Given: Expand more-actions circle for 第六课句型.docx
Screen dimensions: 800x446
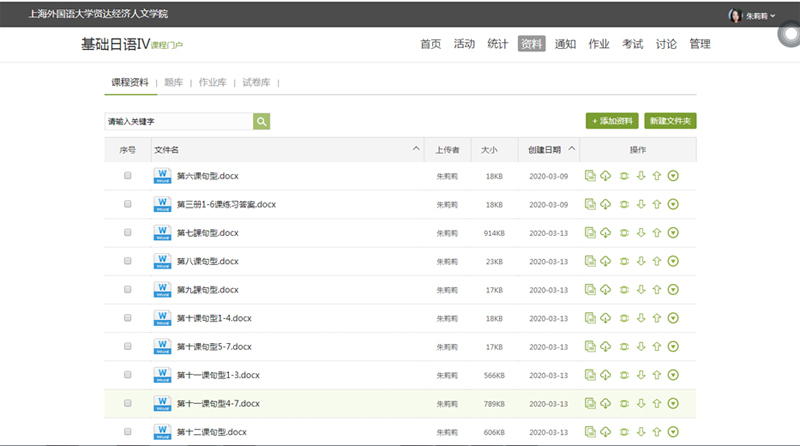Looking at the screenshot, I should (673, 176).
